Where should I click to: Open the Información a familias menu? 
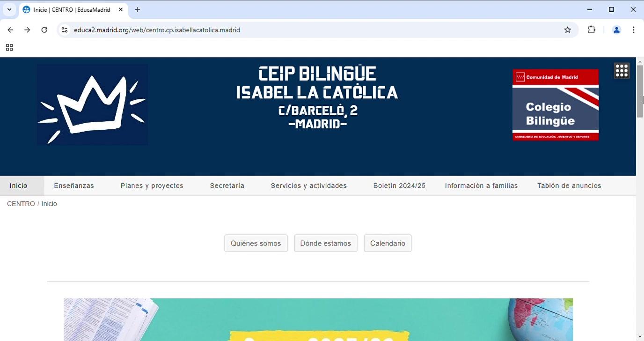[x=481, y=186]
